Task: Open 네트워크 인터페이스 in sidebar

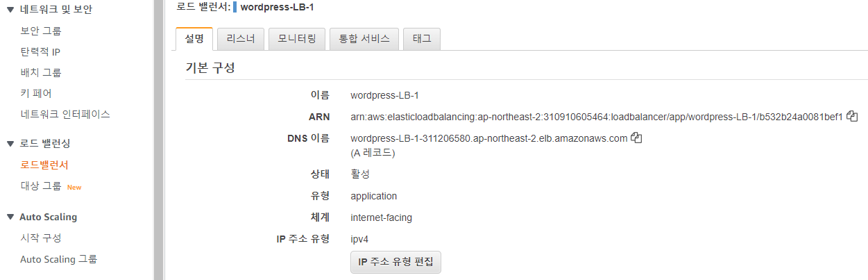Action: tap(65, 114)
